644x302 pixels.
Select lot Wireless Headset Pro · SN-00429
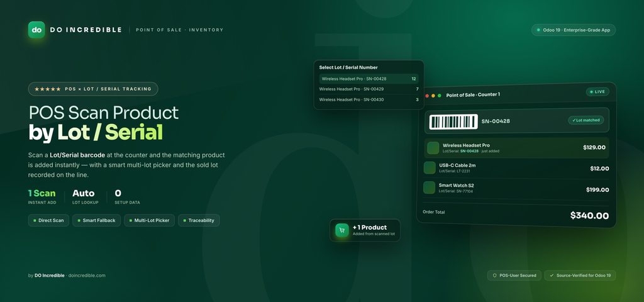tap(369, 89)
